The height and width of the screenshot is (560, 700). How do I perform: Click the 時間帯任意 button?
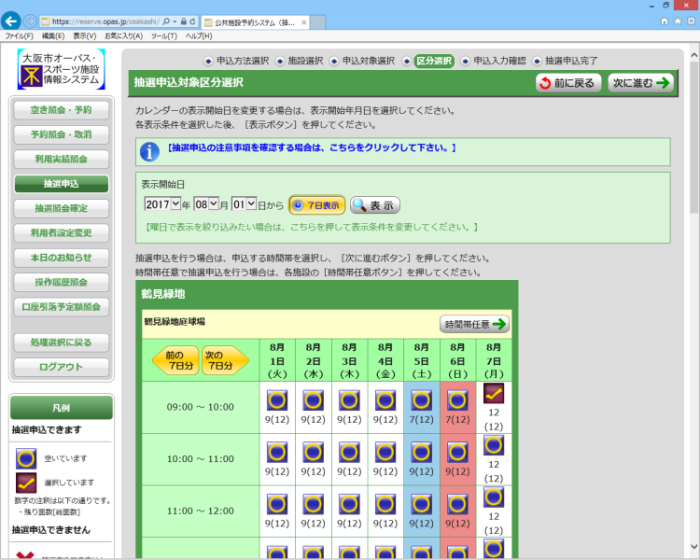click(475, 324)
